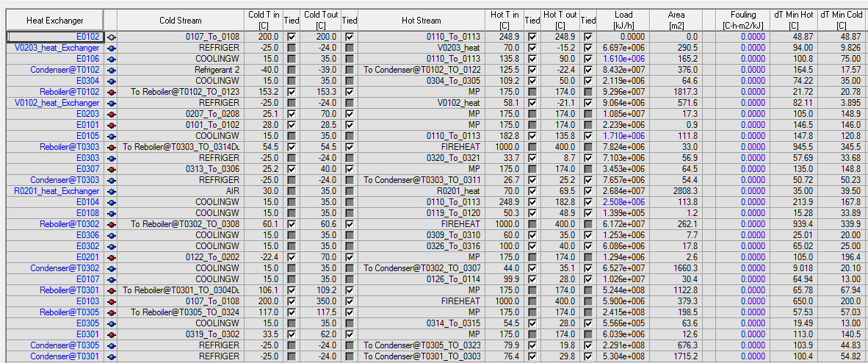Select the AIR cold stream cell
868x363 pixels.
tap(181, 191)
